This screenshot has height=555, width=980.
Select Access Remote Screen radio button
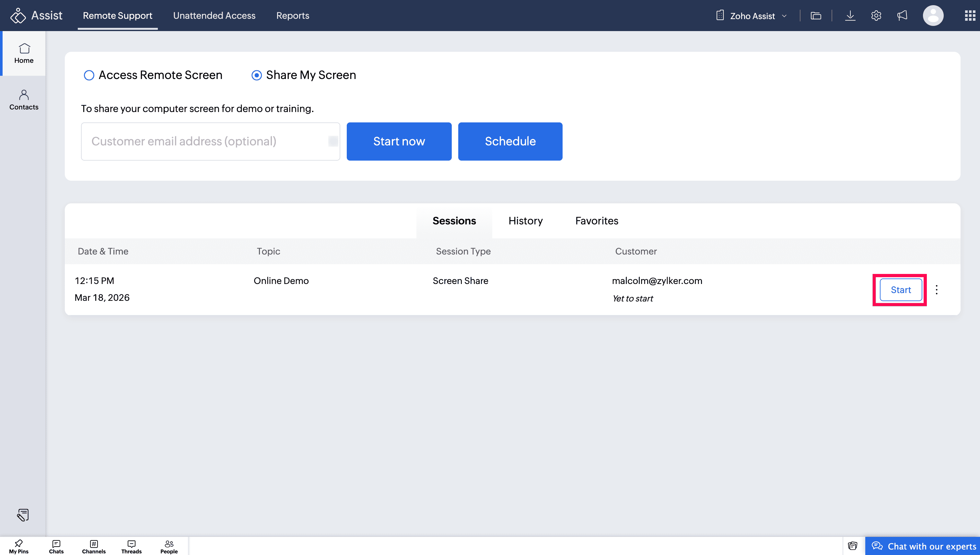pyautogui.click(x=89, y=75)
